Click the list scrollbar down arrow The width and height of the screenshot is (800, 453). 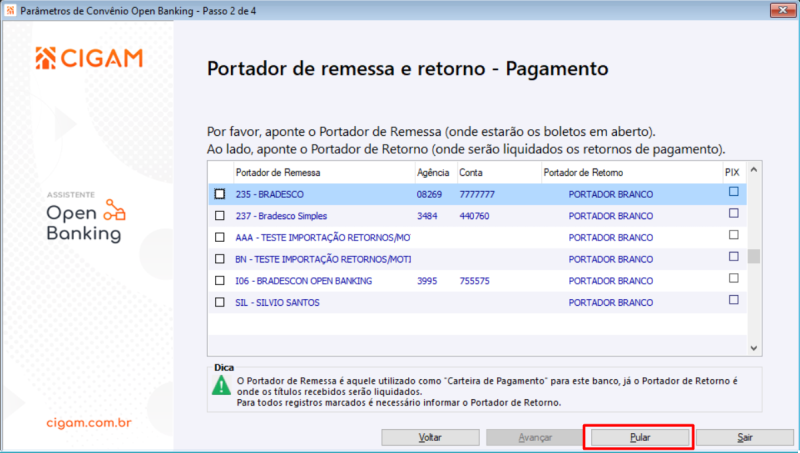[754, 348]
